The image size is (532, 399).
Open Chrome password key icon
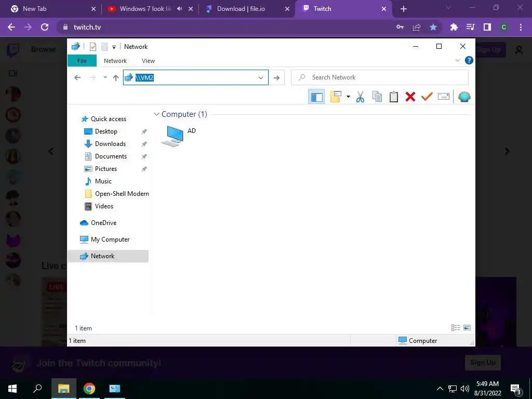pyautogui.click(x=400, y=27)
